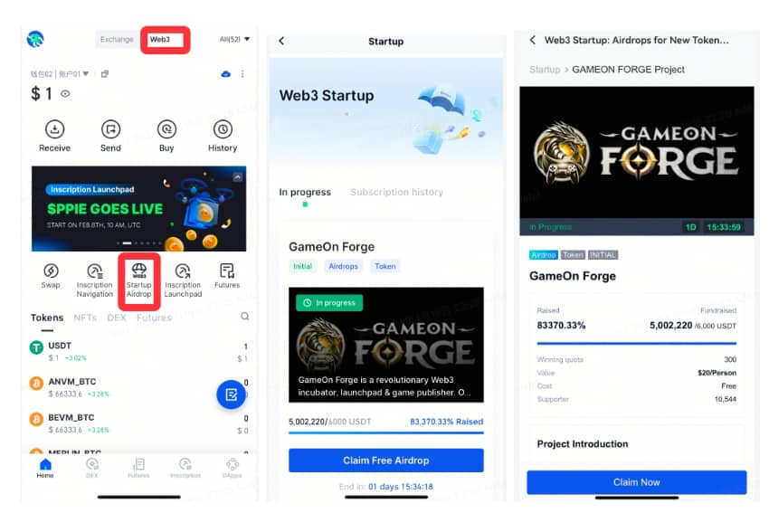Image resolution: width=769 pixels, height=532 pixels.
Task: Collapse the Inscription Launchpad banner
Action: (238, 177)
